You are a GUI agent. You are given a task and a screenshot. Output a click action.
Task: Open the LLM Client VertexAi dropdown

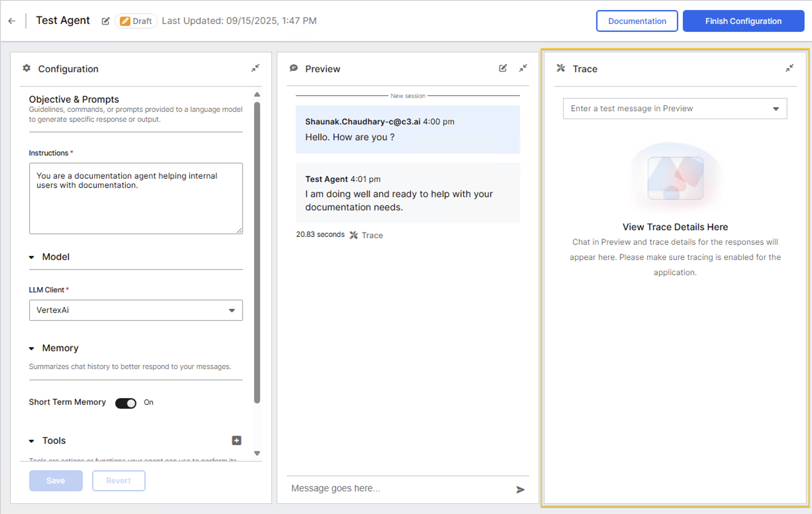(x=136, y=310)
